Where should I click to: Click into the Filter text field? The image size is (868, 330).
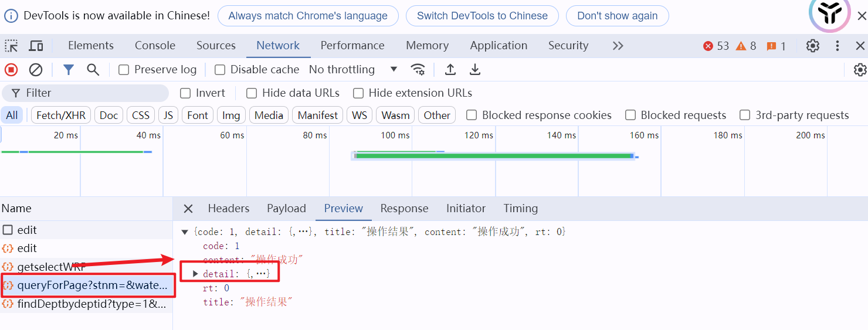pos(85,93)
